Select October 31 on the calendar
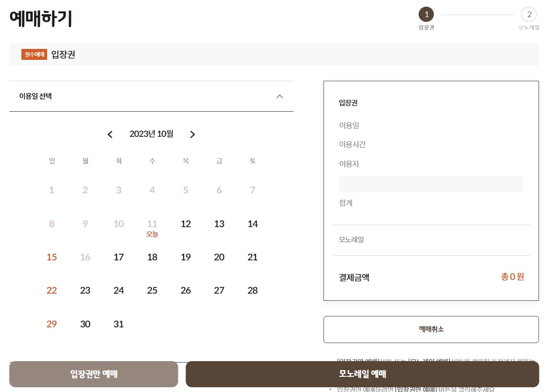558x392 pixels. [118, 324]
